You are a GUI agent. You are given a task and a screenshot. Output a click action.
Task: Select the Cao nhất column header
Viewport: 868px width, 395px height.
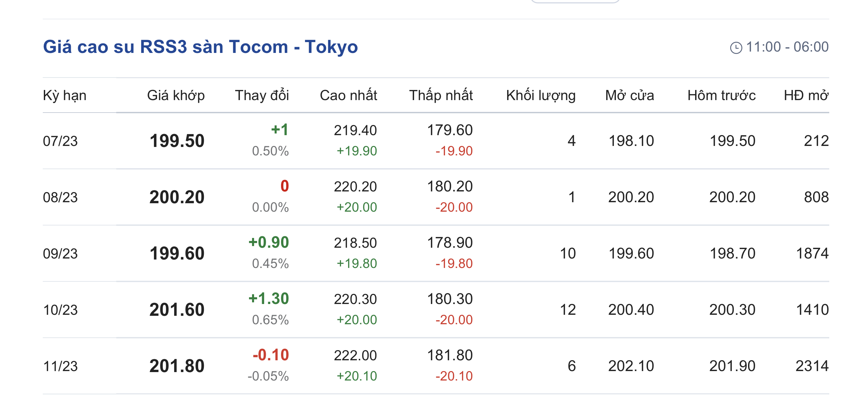tap(348, 95)
